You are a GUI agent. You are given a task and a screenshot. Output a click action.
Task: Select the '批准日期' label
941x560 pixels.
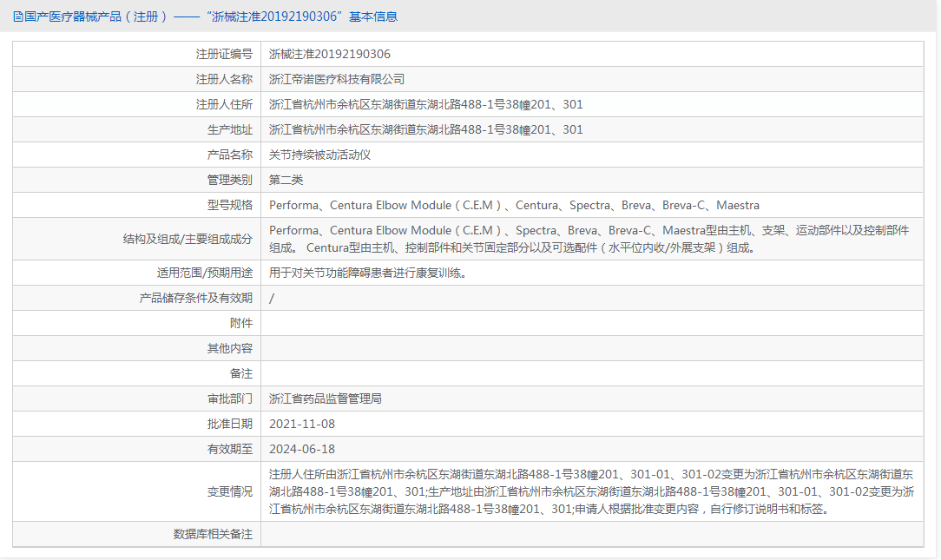230,425
